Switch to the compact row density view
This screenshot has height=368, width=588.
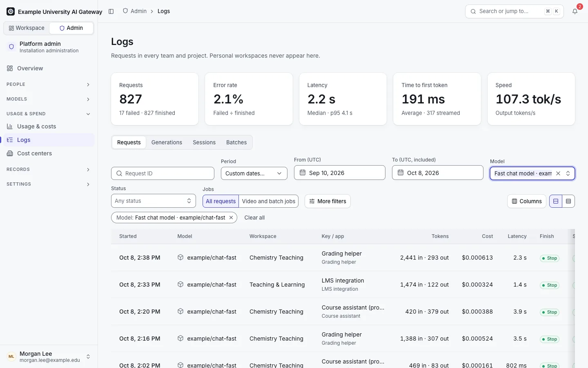pos(568,201)
